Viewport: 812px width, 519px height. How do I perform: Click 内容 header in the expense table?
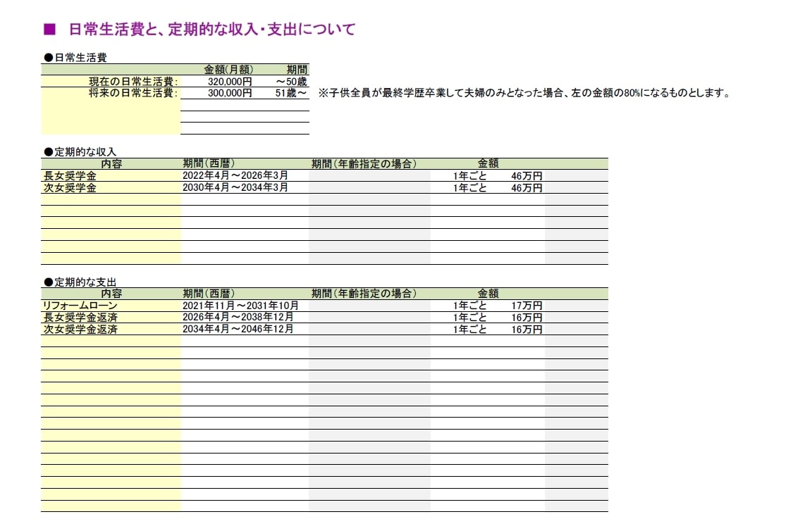tap(111, 294)
